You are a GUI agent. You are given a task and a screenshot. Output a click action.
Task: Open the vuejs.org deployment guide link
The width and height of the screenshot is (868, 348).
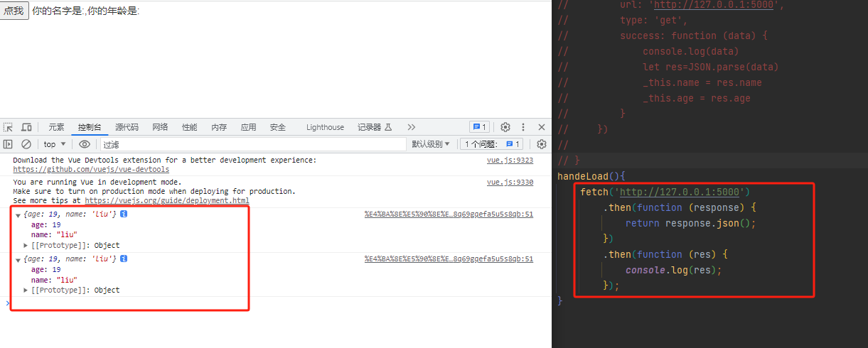click(x=167, y=201)
